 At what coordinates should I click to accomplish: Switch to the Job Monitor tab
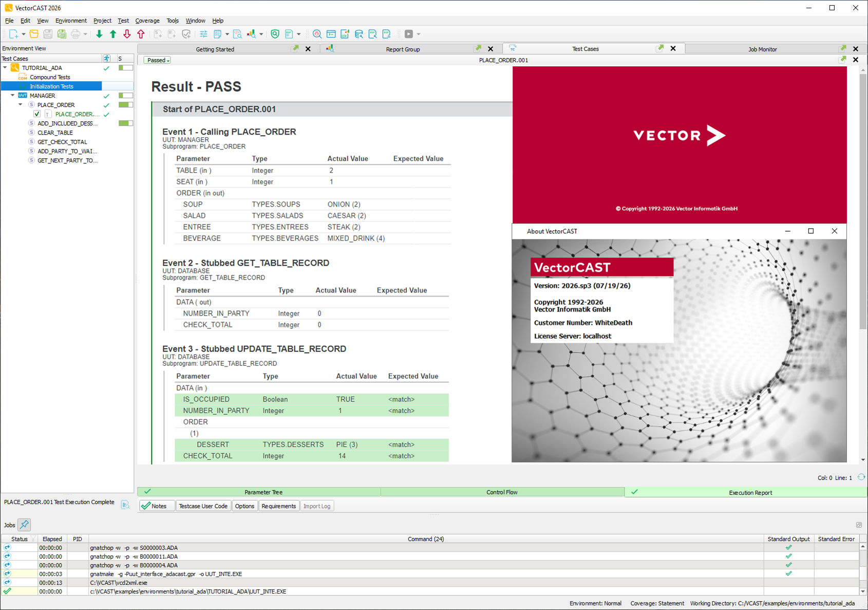pos(762,49)
